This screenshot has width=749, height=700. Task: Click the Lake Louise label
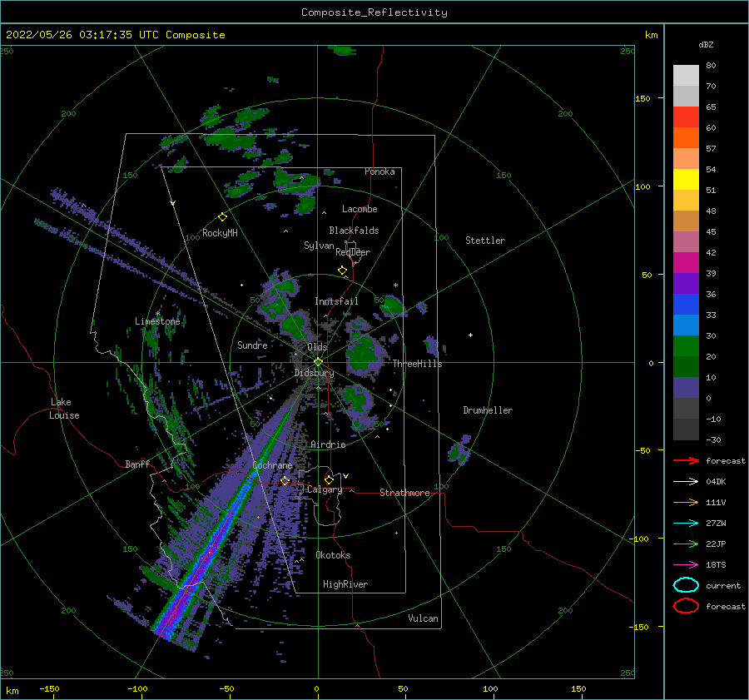[64, 409]
